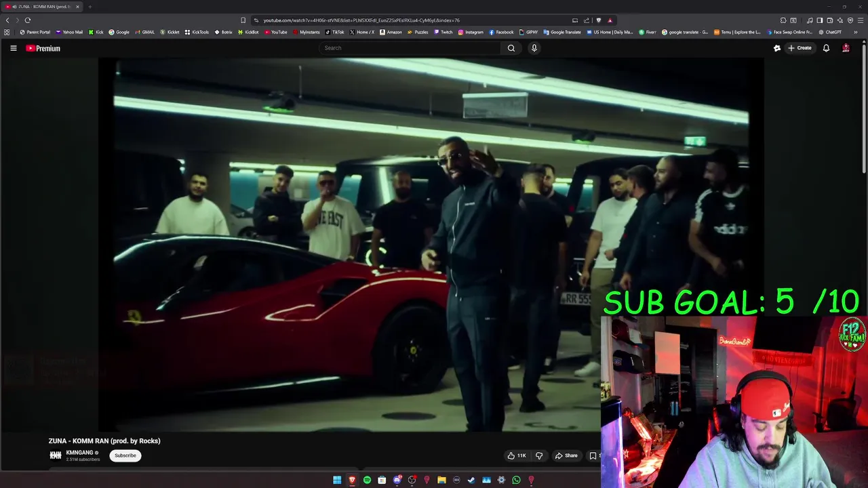Show more bookmarks with the overflow chevron
Screen dimensions: 868x488
[855, 32]
